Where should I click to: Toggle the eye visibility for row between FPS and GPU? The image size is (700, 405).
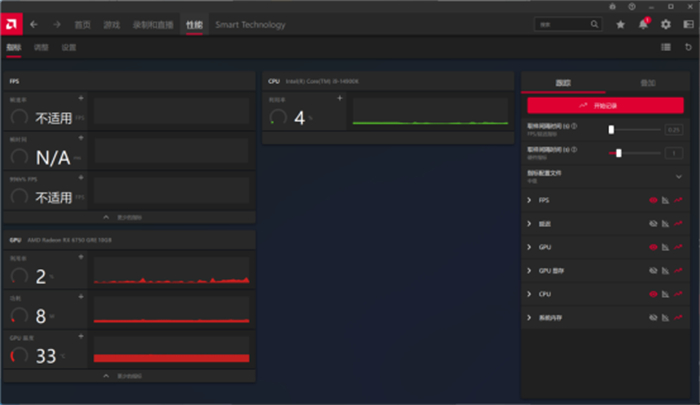(x=653, y=224)
